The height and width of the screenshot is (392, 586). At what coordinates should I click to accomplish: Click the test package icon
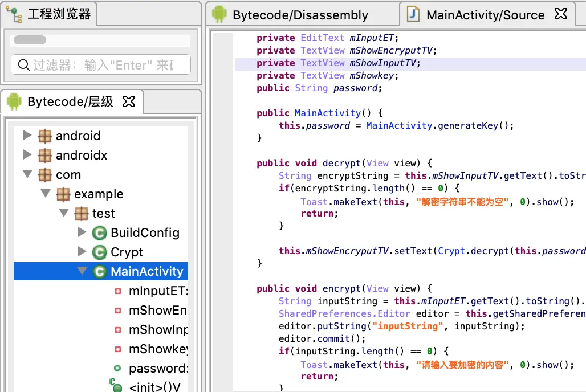pos(81,214)
